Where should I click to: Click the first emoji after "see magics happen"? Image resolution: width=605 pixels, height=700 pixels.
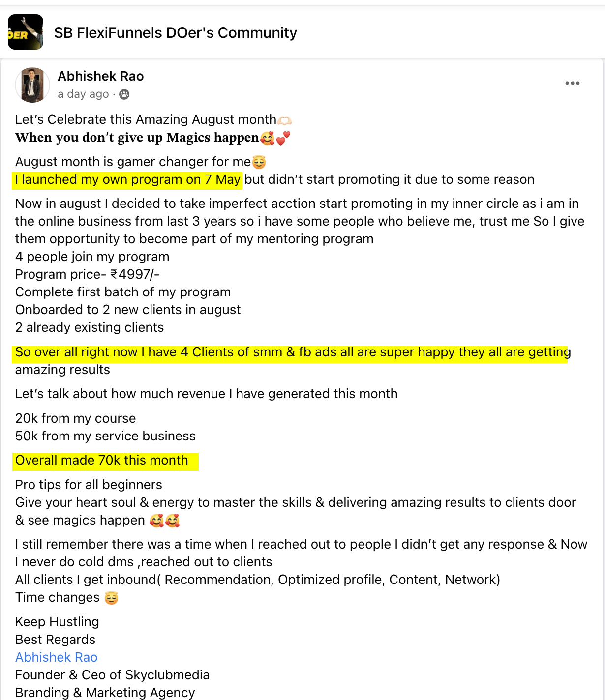coord(156,521)
